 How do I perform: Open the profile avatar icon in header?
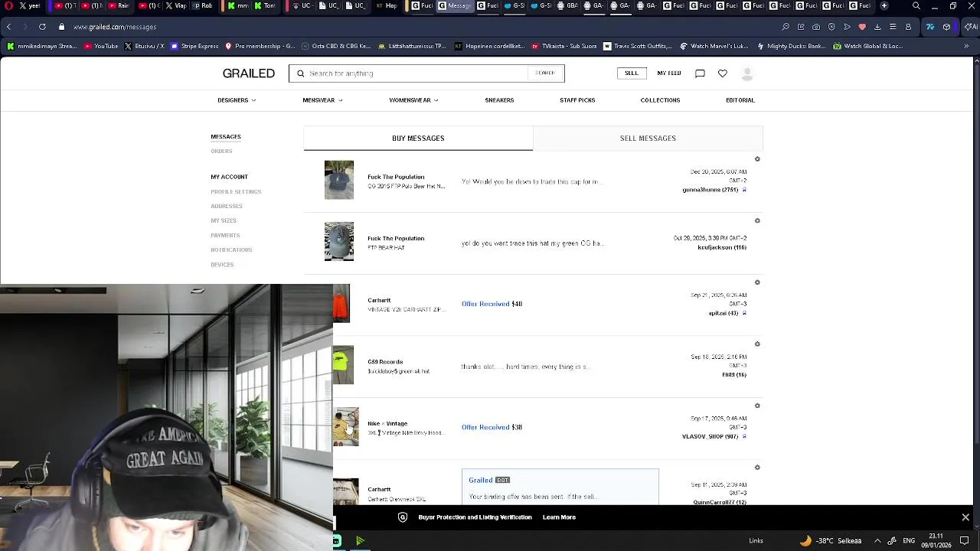pyautogui.click(x=747, y=73)
